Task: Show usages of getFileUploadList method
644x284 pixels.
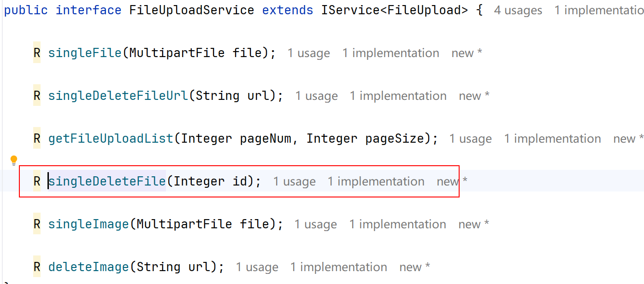Action: [470, 139]
